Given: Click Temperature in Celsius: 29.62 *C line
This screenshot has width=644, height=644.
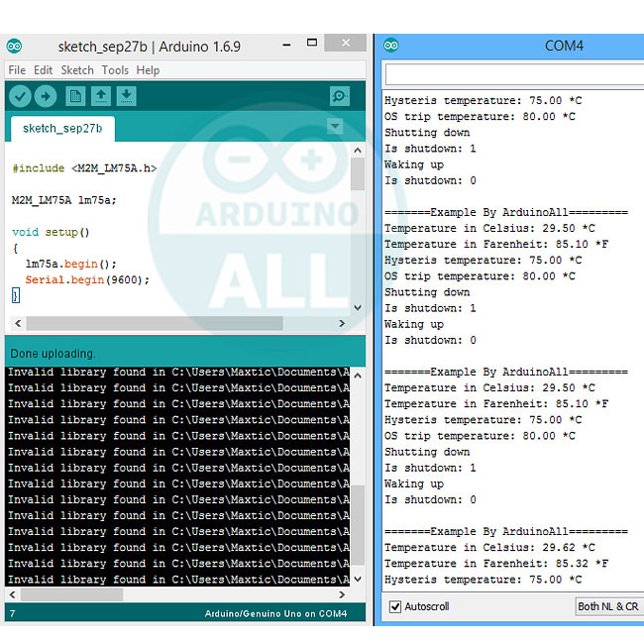Looking at the screenshot, I should point(489,548).
